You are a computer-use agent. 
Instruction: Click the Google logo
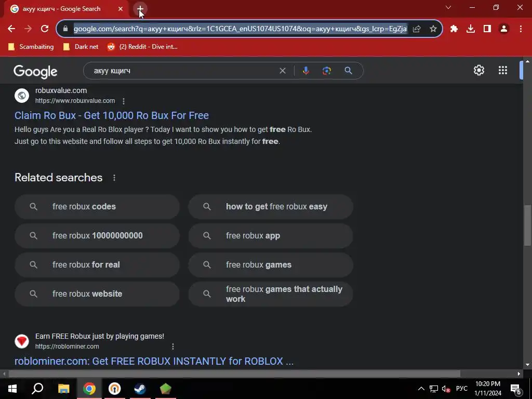(x=35, y=71)
